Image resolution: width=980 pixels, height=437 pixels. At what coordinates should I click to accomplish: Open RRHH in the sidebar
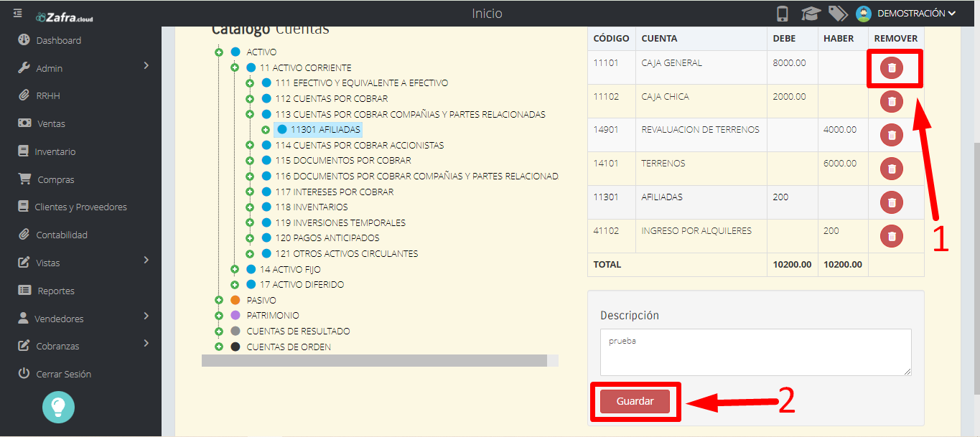click(x=50, y=95)
